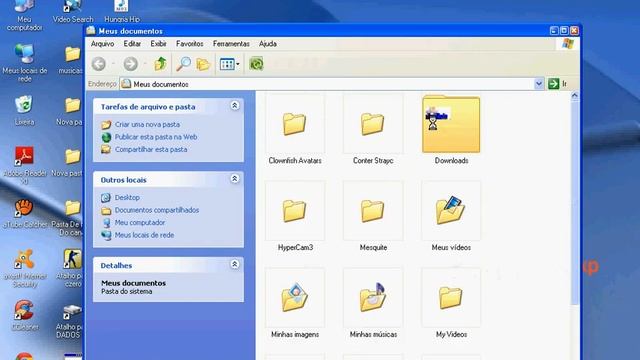Open the Ajuda menu

tap(268, 44)
